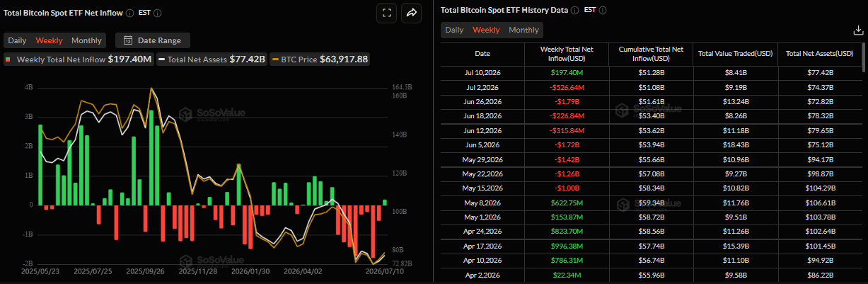
Task: Click the $996.38M inflow cell
Action: 566,246
